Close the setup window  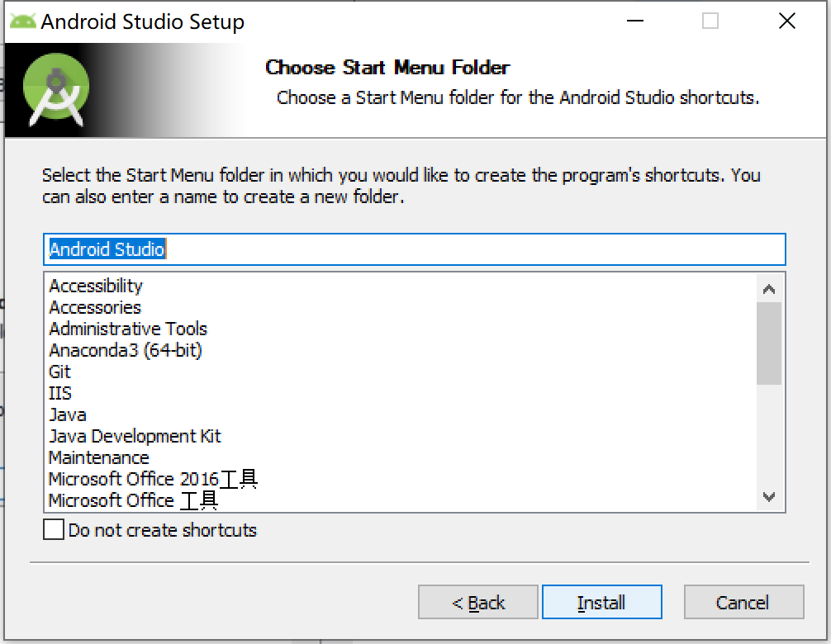tap(787, 21)
